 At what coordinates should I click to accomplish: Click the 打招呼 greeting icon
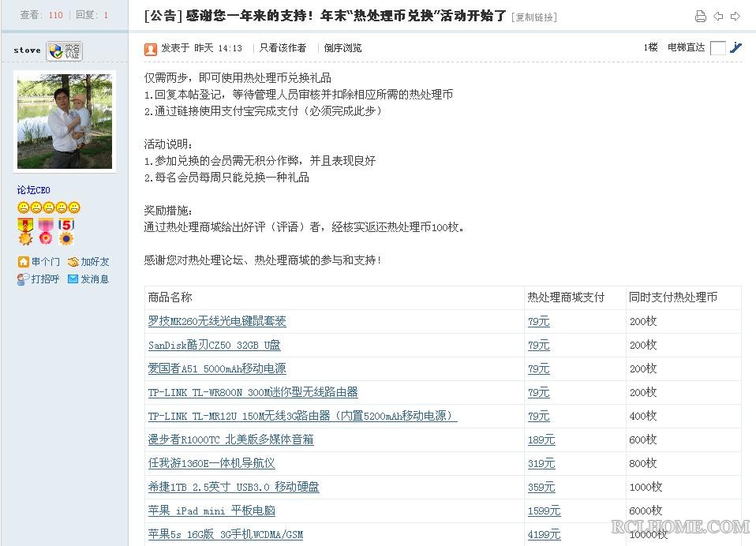coord(23,279)
